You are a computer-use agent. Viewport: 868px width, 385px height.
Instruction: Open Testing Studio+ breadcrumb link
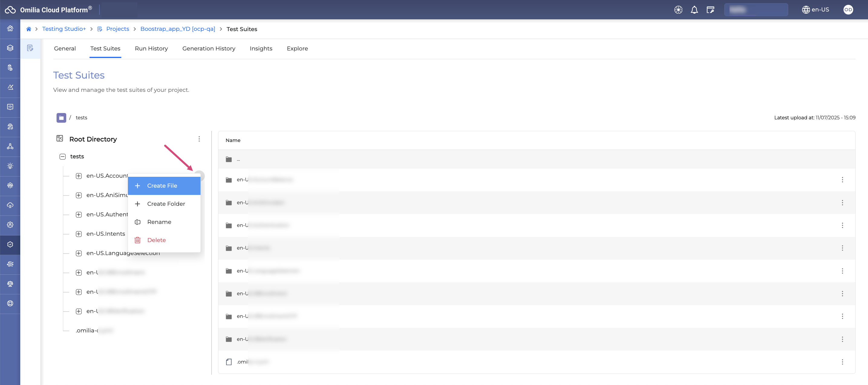(x=64, y=29)
